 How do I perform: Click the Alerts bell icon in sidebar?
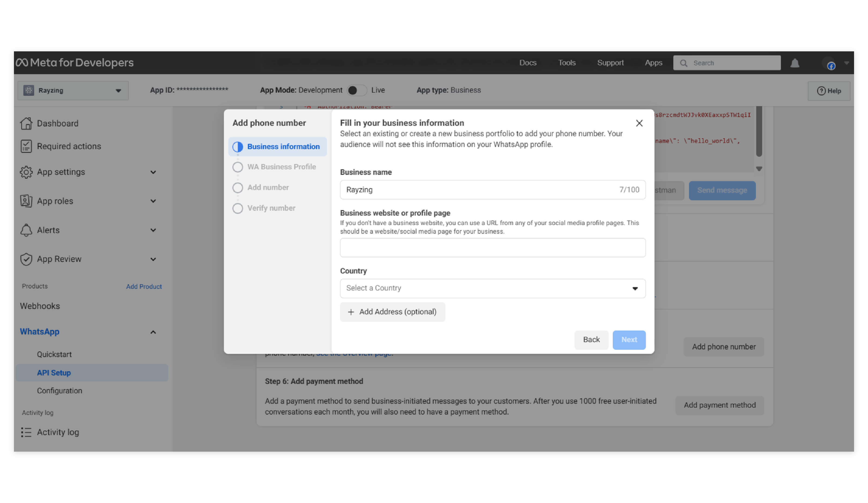26,230
